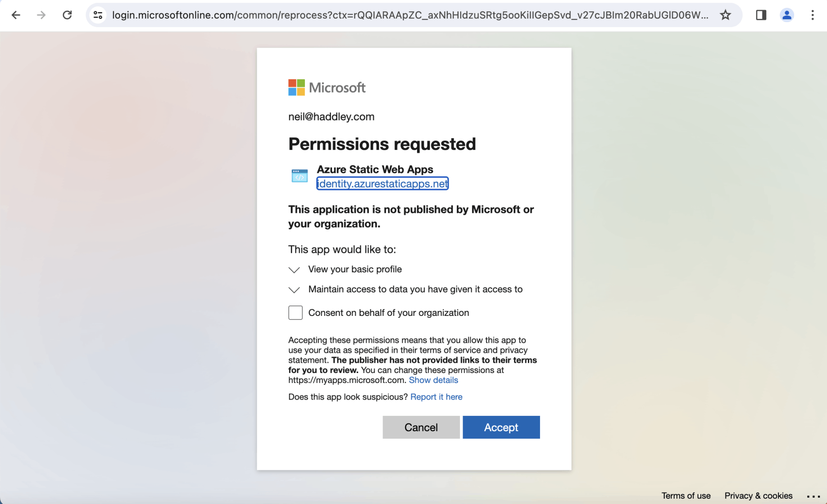
Task: Reload the current page
Action: [67, 15]
